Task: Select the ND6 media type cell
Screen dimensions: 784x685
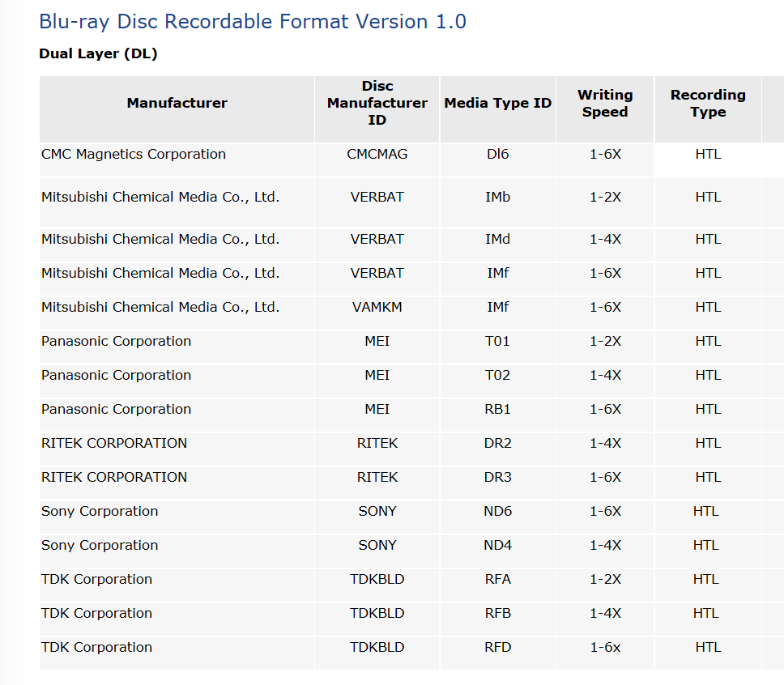Action: pyautogui.click(x=497, y=511)
